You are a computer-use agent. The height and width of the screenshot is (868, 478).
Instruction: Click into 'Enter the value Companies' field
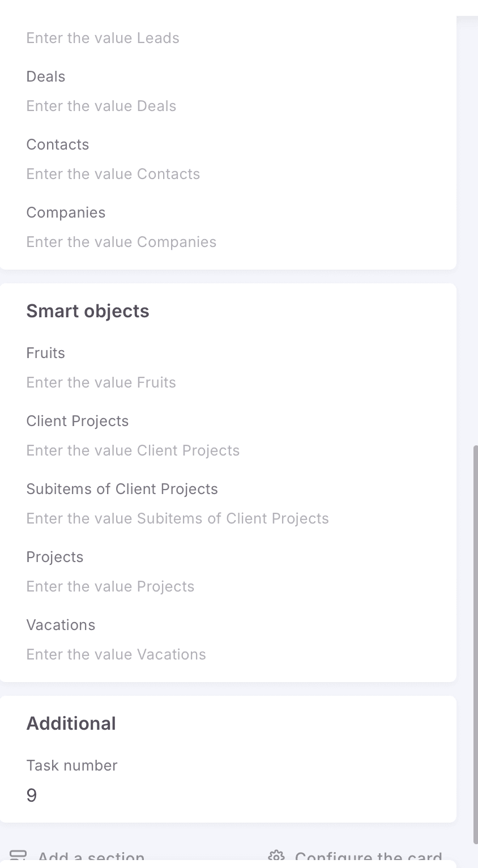[x=121, y=242]
